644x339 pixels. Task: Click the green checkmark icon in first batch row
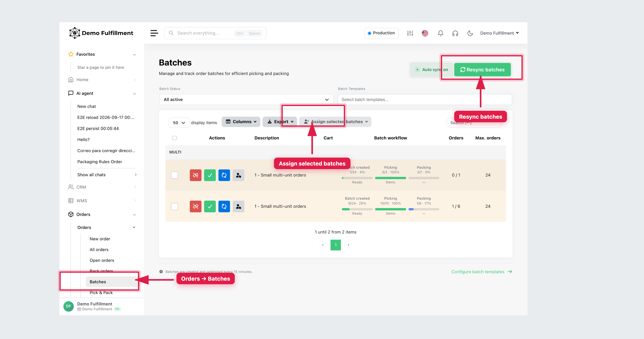point(210,175)
